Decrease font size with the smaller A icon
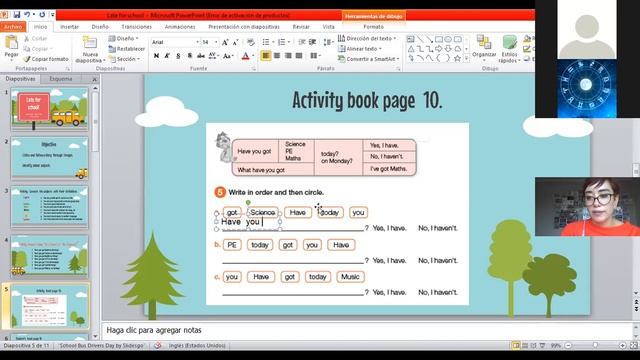Image resolution: width=640 pixels, height=360 pixels. coord(236,42)
